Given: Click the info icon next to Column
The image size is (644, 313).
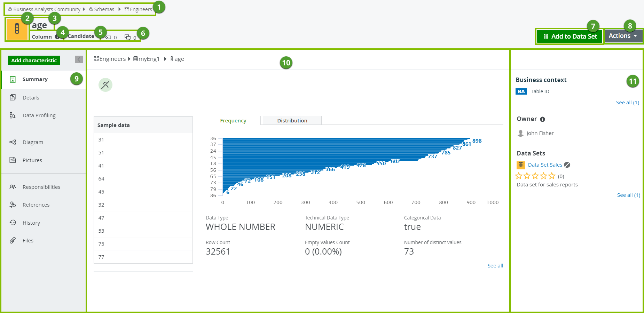Looking at the screenshot, I should 57,37.
